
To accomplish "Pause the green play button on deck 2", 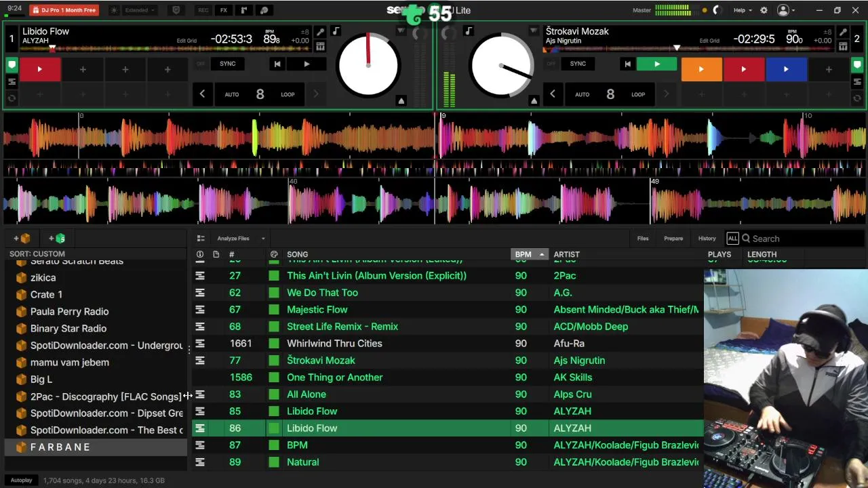I will click(656, 64).
